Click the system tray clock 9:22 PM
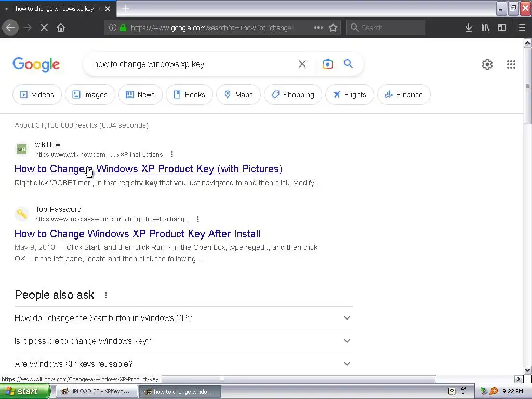This screenshot has height=399, width=532. tap(512, 391)
